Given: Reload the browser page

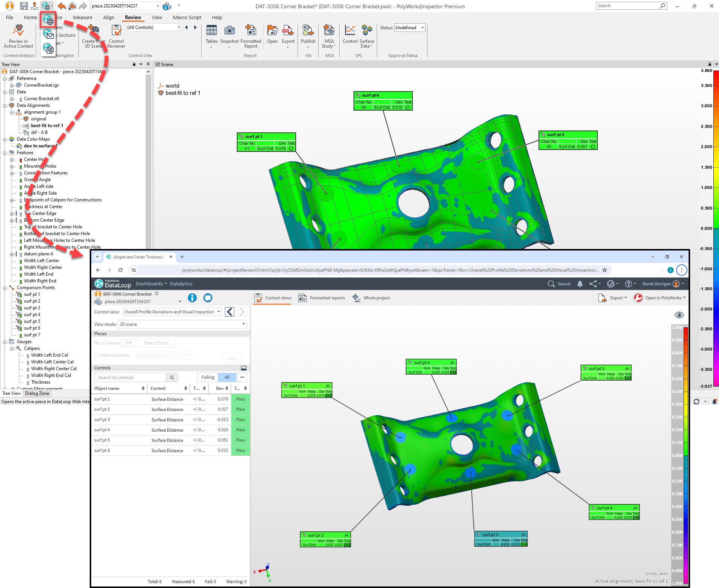Looking at the screenshot, I should pos(120,270).
